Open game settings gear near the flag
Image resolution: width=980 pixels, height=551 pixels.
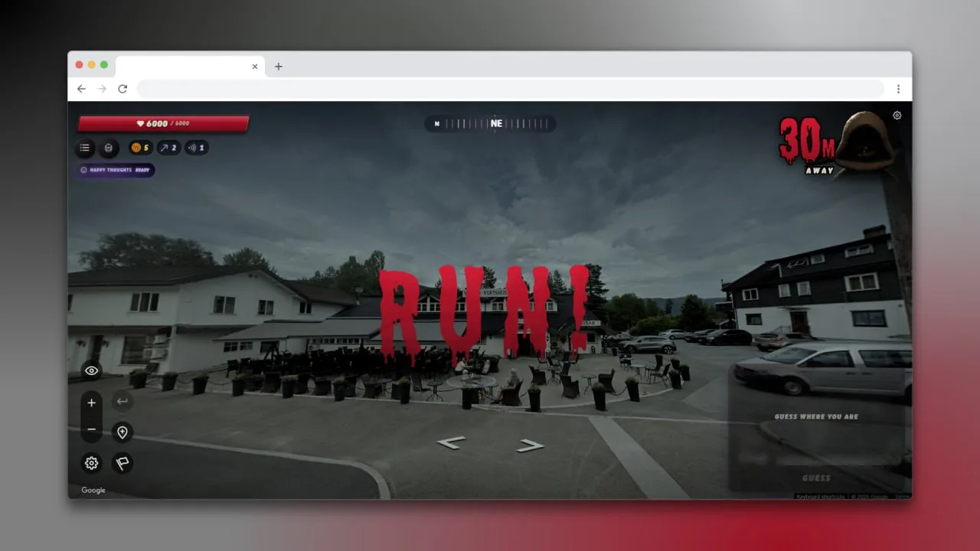pos(92,463)
